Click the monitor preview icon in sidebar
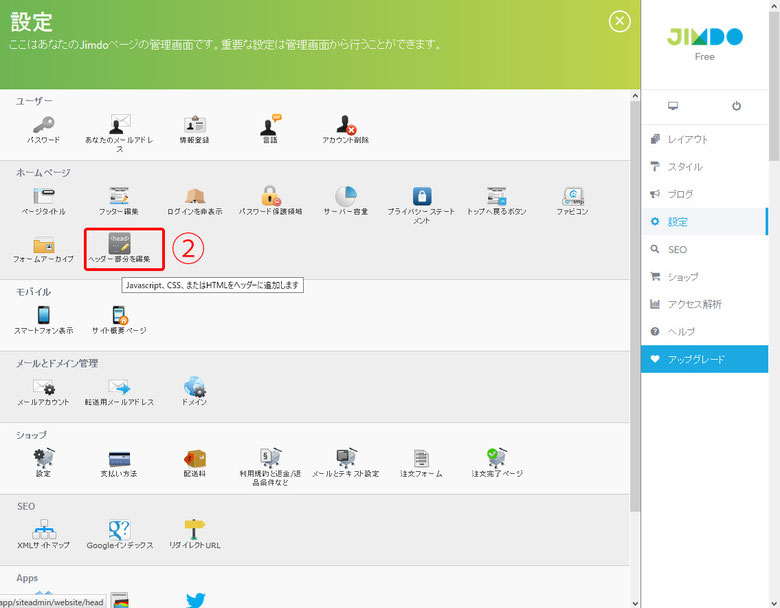The height and width of the screenshot is (608, 780). coord(673,105)
